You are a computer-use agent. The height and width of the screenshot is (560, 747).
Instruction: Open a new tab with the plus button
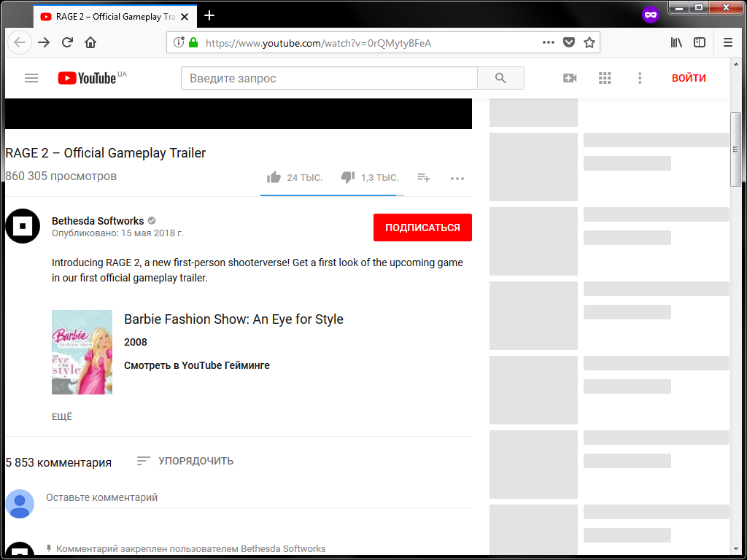click(x=209, y=16)
